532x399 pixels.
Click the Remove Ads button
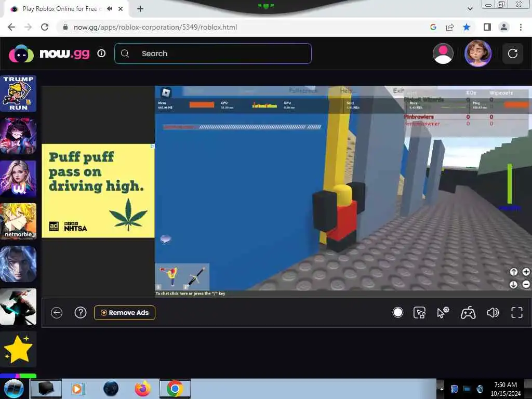click(x=125, y=312)
